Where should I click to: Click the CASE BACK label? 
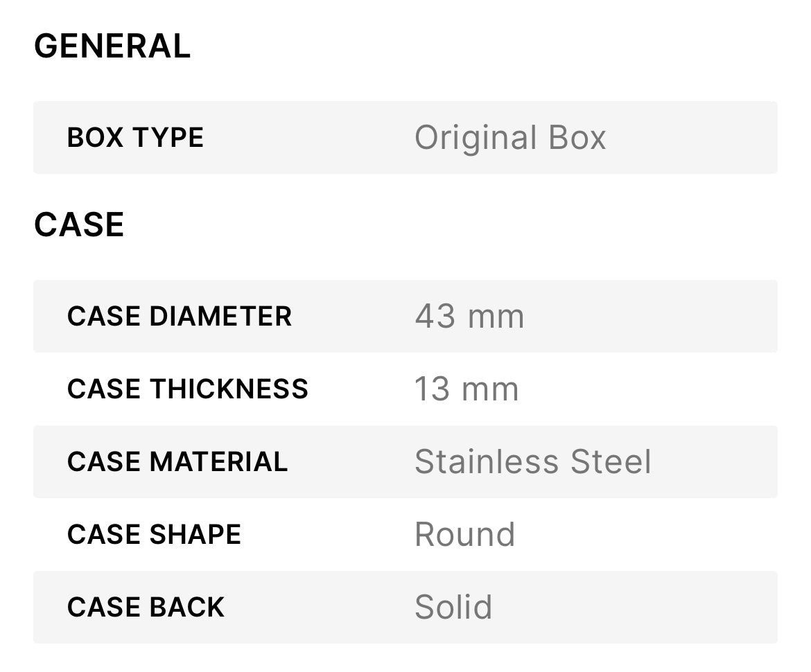click(x=146, y=608)
